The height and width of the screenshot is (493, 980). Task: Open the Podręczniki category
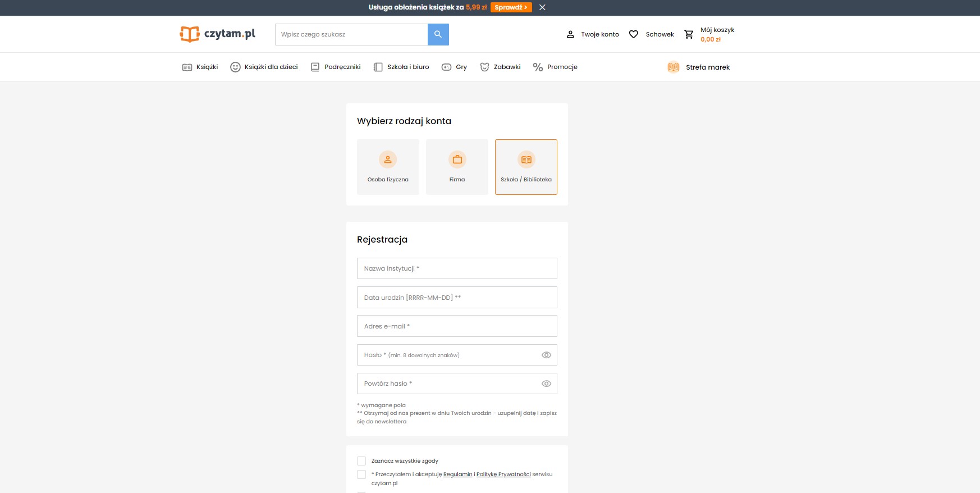click(336, 67)
